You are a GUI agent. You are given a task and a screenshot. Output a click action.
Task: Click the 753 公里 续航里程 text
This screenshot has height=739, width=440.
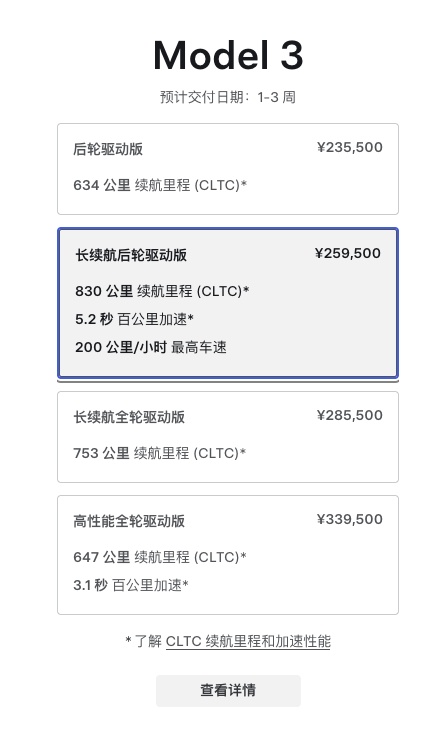click(x=160, y=453)
